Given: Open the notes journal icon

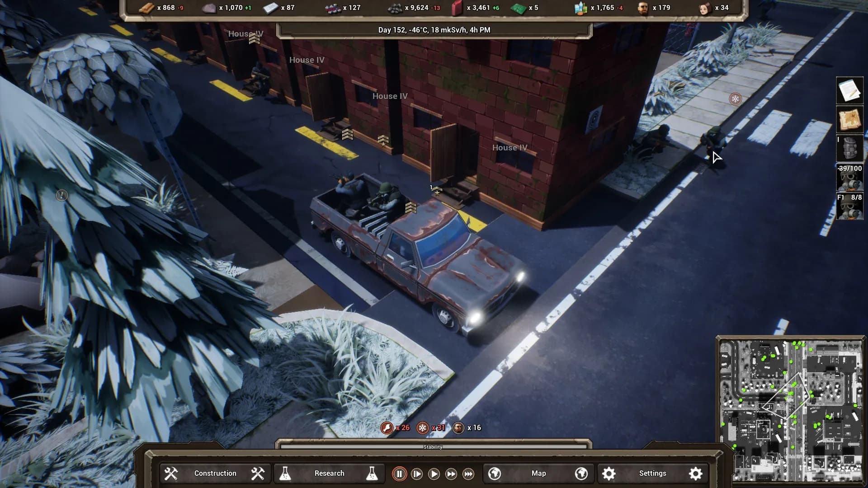Looking at the screenshot, I should [x=849, y=90].
